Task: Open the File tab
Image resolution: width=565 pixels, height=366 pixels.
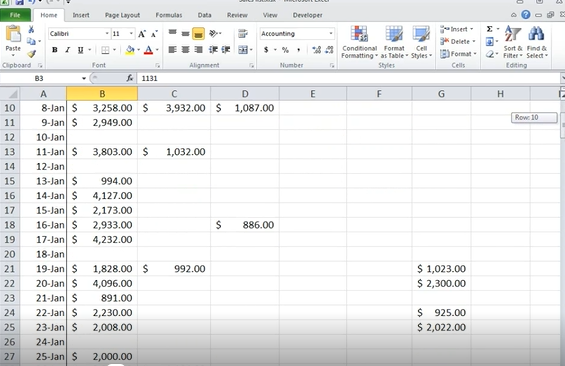Action: [x=15, y=15]
